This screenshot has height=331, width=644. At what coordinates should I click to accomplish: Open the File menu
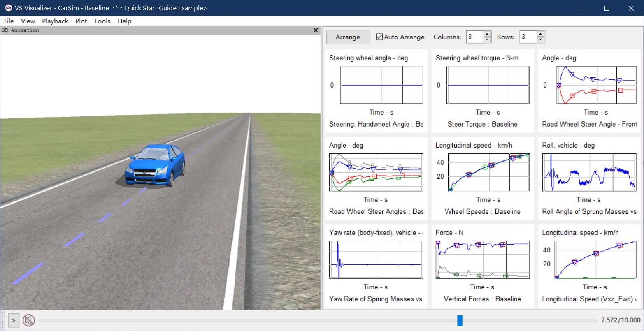click(9, 21)
